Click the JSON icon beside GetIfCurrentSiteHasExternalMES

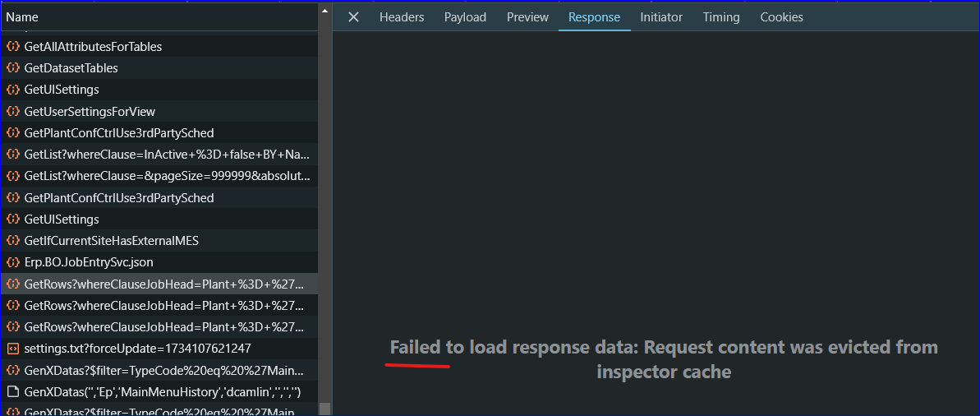point(12,241)
